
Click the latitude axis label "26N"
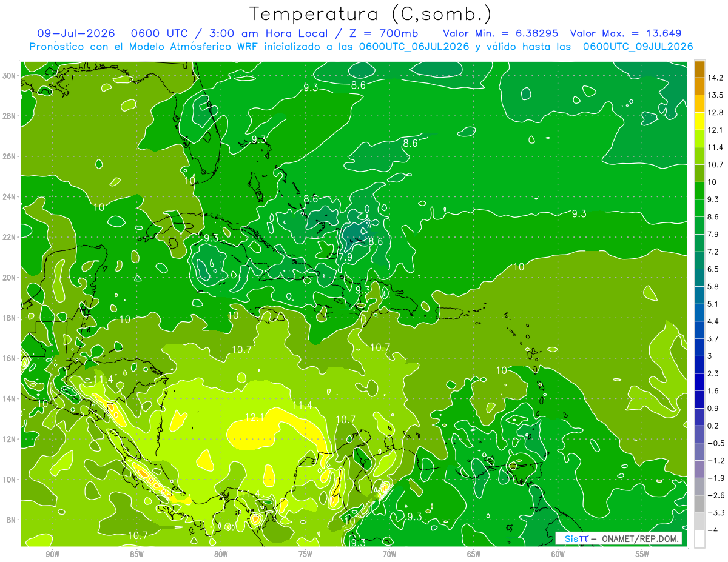point(10,156)
